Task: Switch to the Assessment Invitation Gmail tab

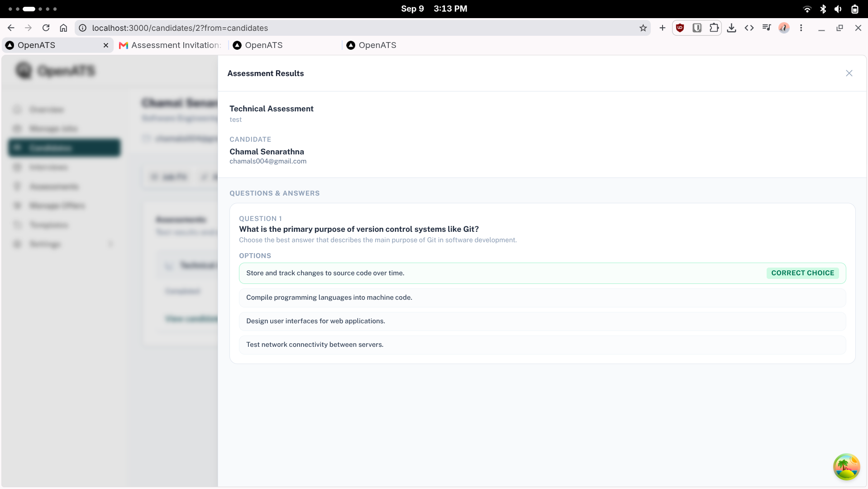Action: (x=170, y=45)
